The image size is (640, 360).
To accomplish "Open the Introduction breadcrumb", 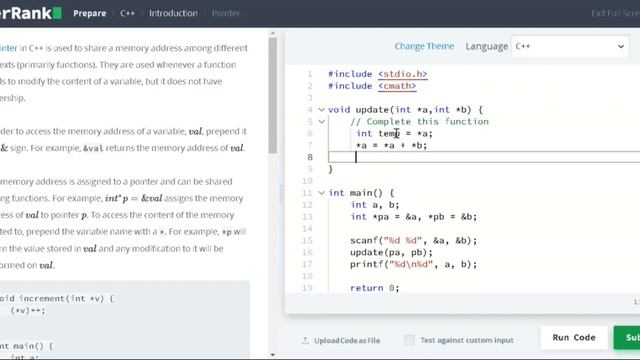I will [173, 13].
